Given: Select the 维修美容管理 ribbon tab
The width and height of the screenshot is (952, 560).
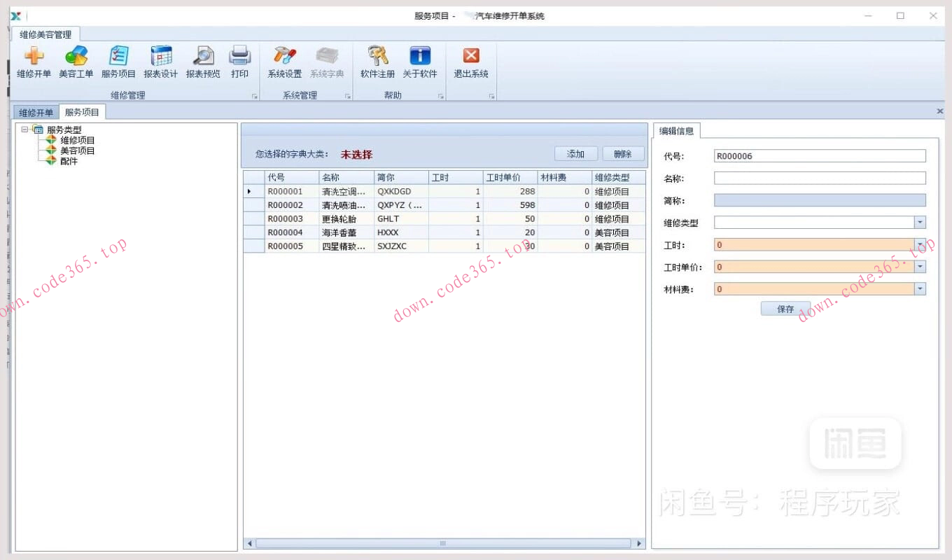Looking at the screenshot, I should [45, 34].
